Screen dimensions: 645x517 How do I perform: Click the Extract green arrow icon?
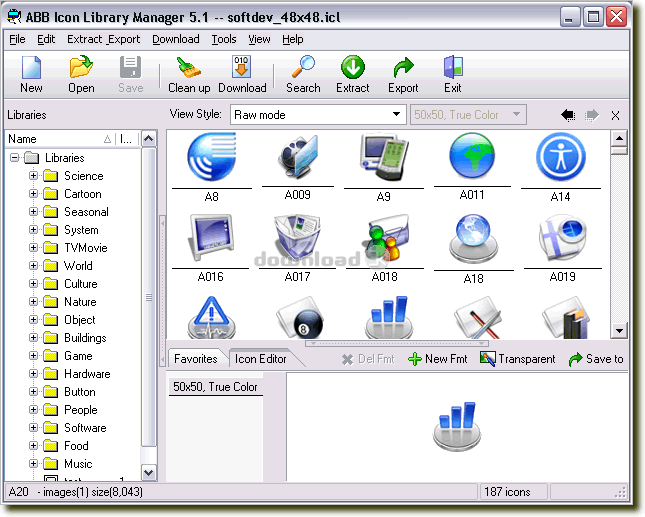[352, 68]
